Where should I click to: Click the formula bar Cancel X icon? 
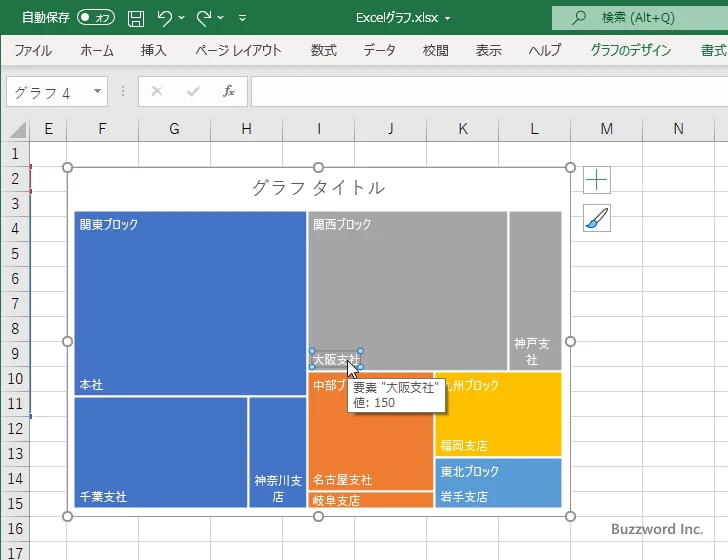coord(157,91)
